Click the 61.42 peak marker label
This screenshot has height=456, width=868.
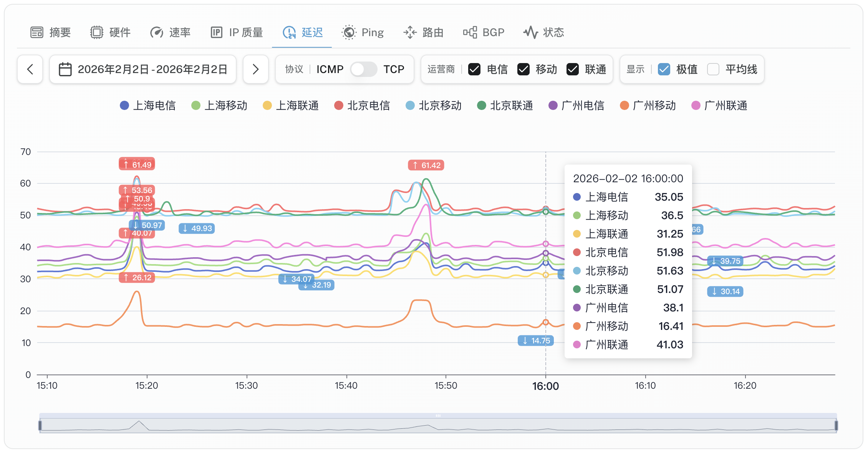pos(426,165)
